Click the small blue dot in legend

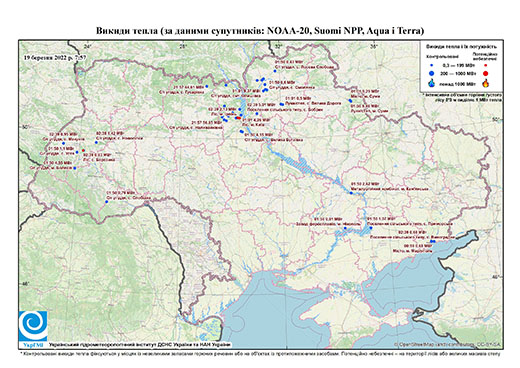point(432,66)
